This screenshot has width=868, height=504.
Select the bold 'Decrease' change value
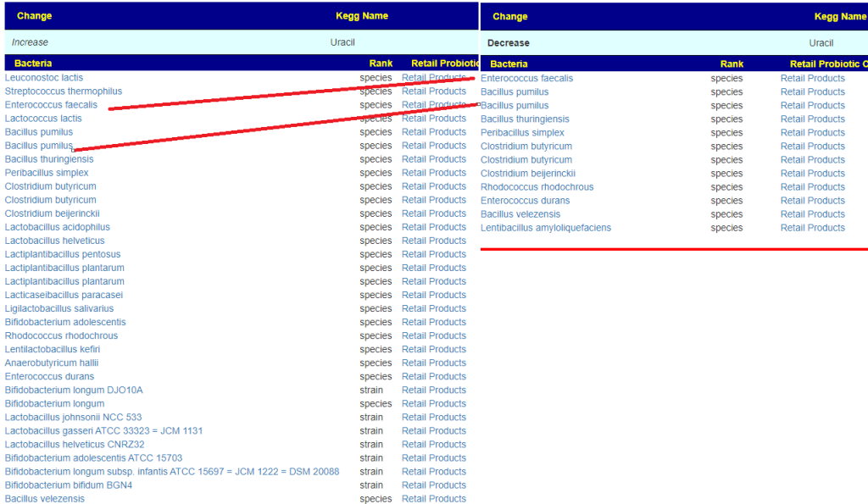pos(509,42)
